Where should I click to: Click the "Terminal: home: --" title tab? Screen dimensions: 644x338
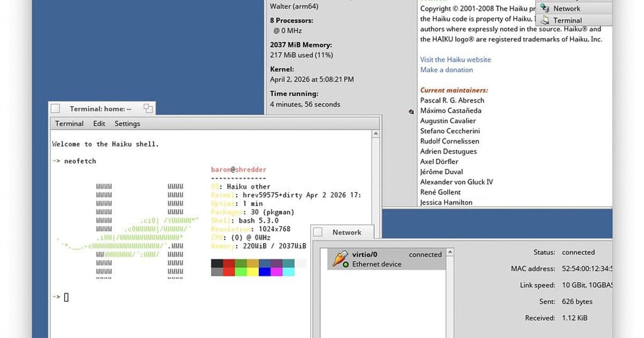point(100,109)
